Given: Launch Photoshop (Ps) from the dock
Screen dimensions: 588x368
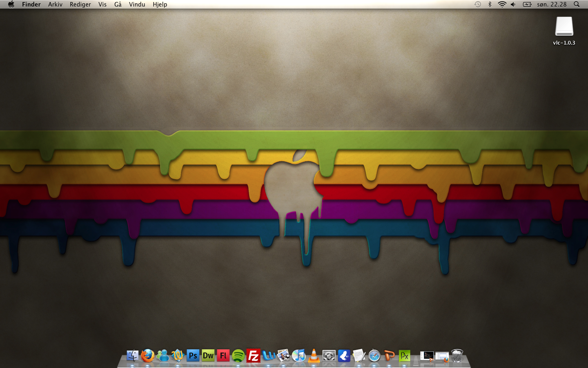Looking at the screenshot, I should coord(193,356).
